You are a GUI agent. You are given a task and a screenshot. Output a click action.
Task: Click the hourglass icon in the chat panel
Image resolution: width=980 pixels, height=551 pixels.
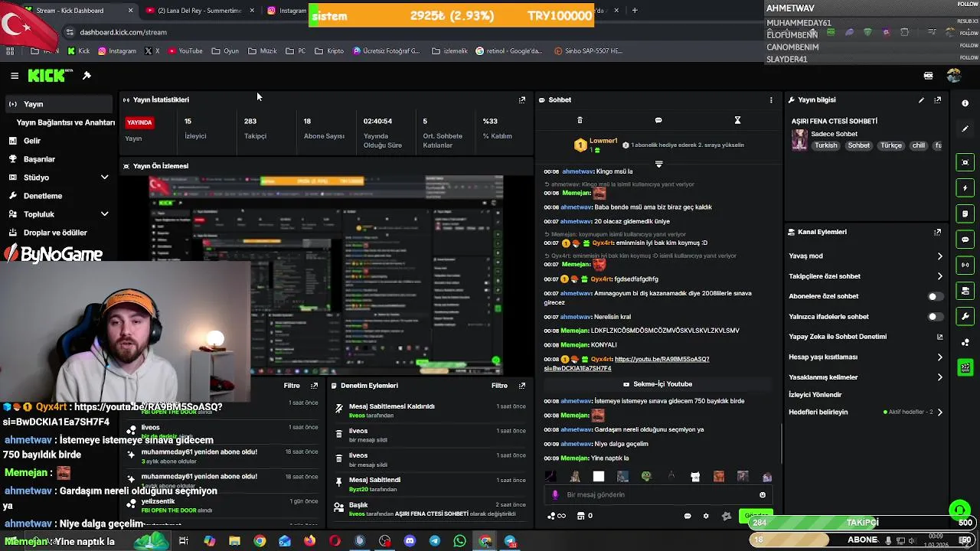click(x=737, y=120)
